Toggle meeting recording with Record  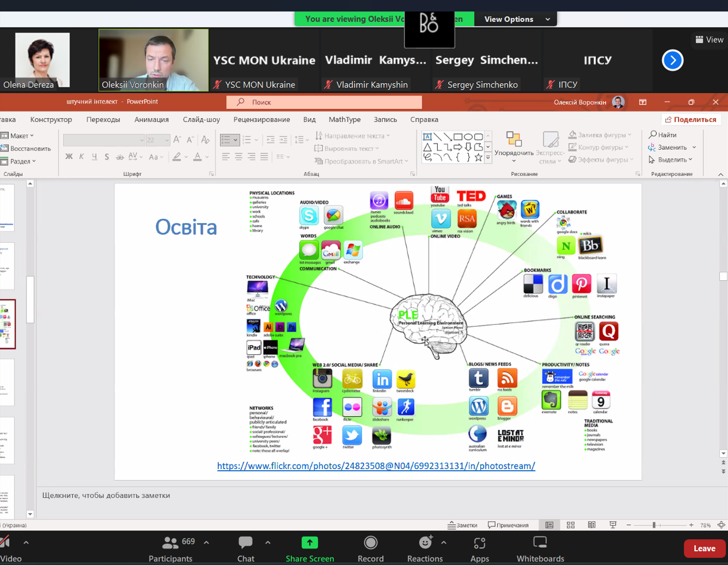[371, 543]
